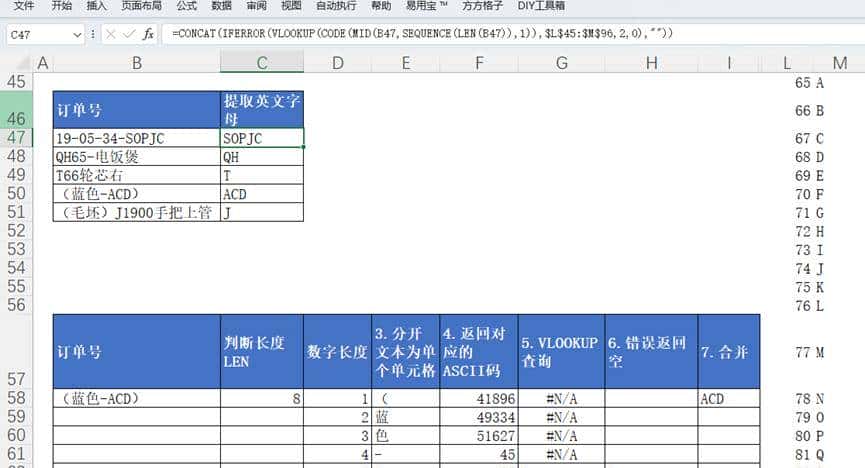865x468 pixels.
Task: Select cell with value 49334
Action: click(479, 417)
